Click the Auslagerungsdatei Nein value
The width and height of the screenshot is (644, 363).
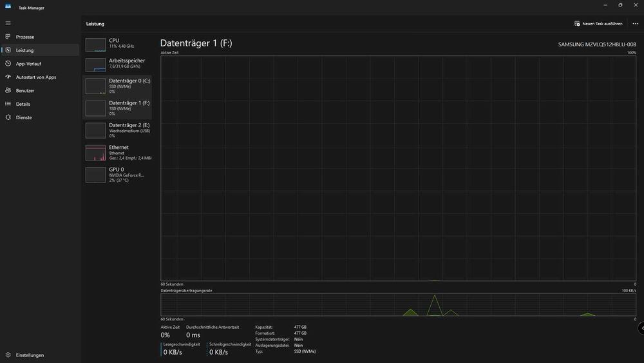pos(299,346)
